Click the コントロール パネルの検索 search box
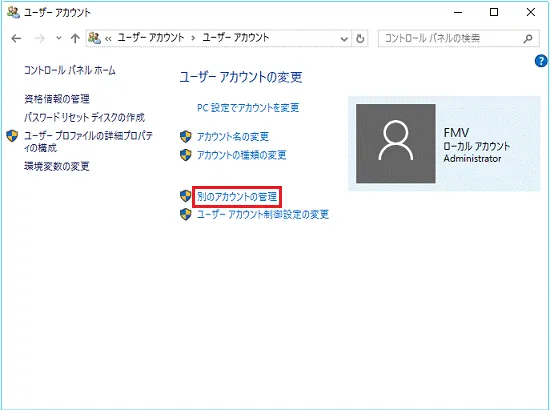 [x=459, y=38]
